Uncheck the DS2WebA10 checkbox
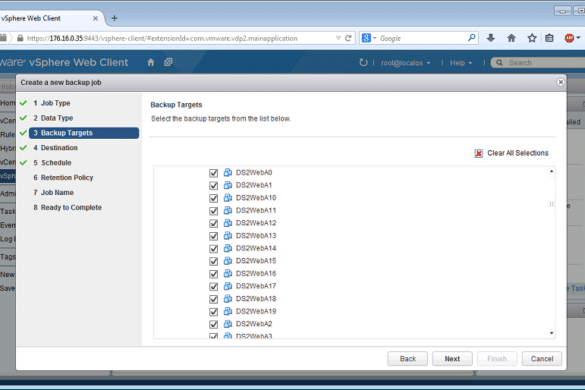Image resolution: width=585 pixels, height=390 pixels. pyautogui.click(x=213, y=198)
